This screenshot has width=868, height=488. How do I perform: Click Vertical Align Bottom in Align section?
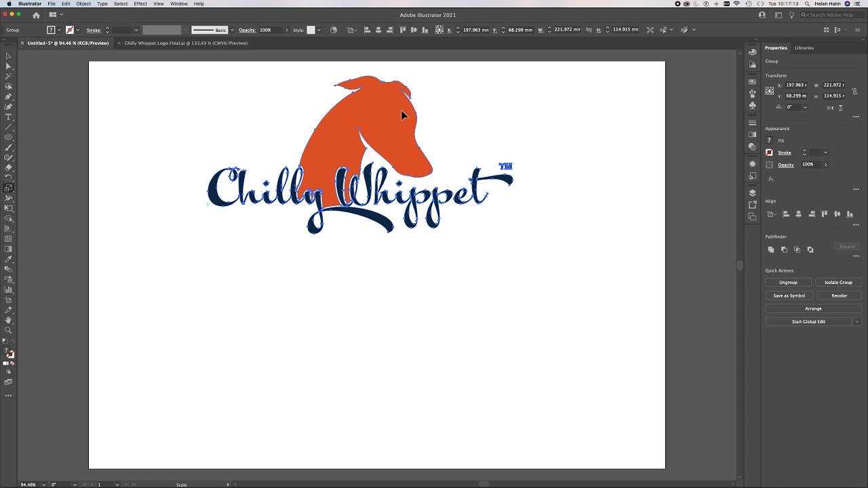(x=850, y=214)
